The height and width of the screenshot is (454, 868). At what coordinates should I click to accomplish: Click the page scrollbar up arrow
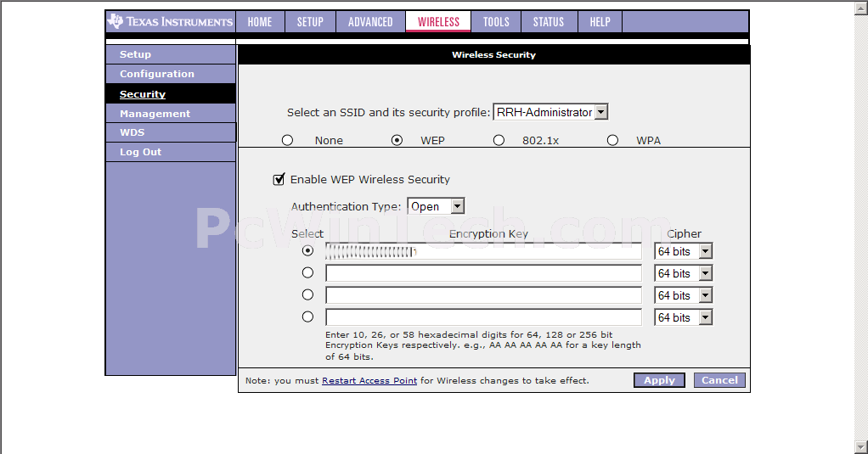tap(861, 8)
